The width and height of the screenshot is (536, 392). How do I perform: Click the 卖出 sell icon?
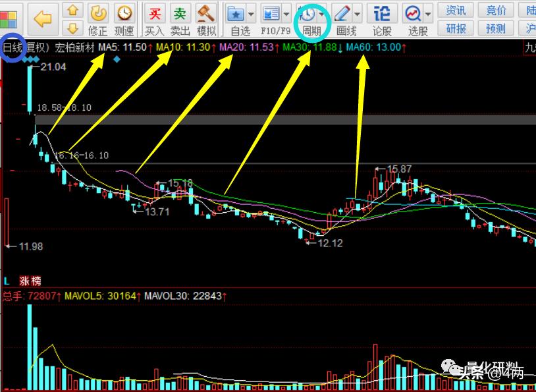180,19
